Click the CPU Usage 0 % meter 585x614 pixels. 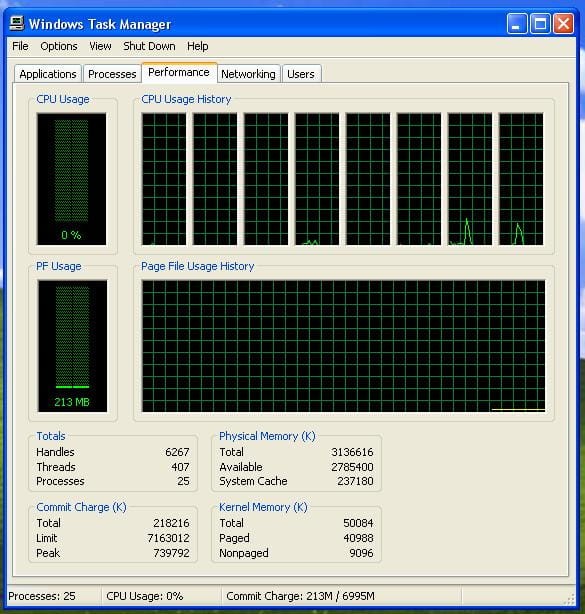tap(72, 179)
